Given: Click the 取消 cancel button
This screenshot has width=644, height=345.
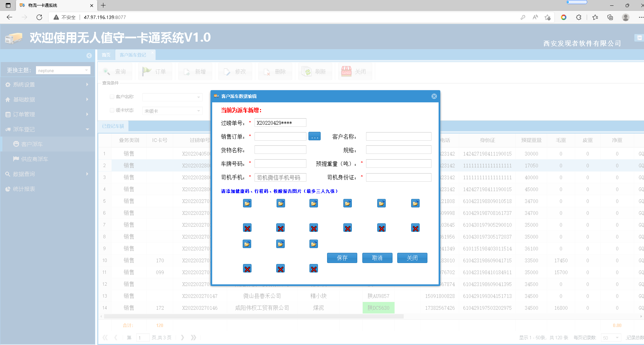Looking at the screenshot, I should tap(377, 258).
